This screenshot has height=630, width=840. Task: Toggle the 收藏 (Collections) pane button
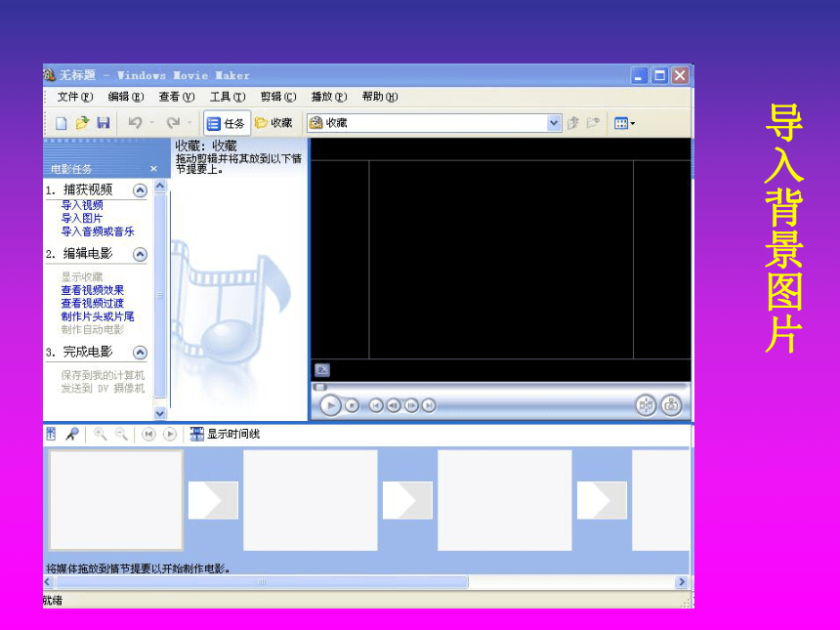pos(273,123)
